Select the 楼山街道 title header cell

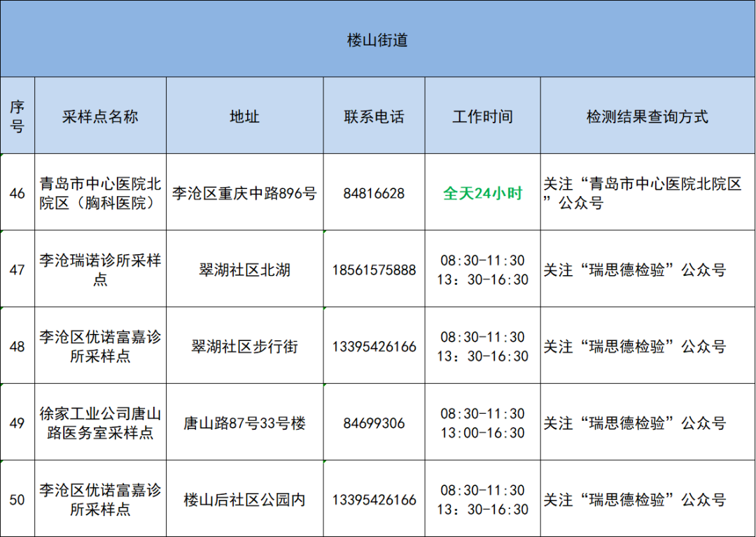click(x=377, y=39)
